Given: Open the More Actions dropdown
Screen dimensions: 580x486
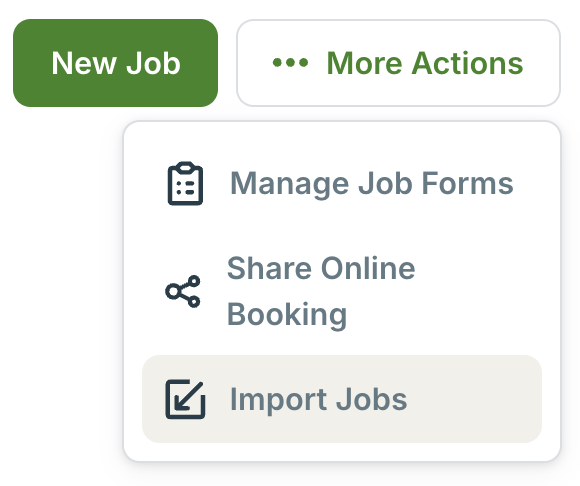Looking at the screenshot, I should point(398,63).
